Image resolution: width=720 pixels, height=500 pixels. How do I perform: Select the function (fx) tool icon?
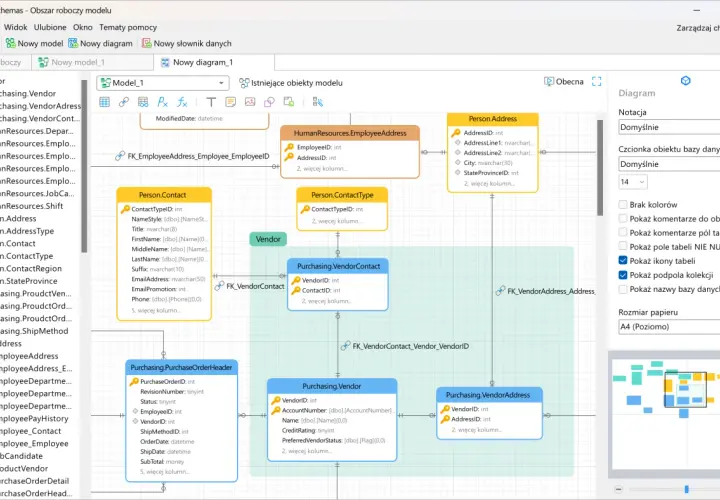pyautogui.click(x=182, y=102)
